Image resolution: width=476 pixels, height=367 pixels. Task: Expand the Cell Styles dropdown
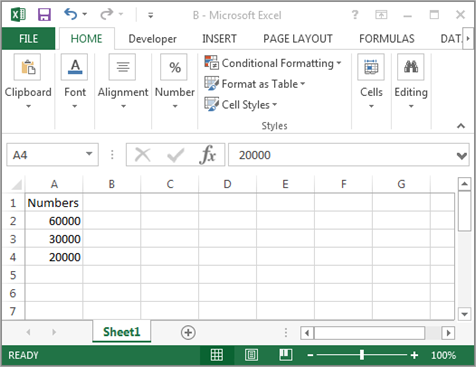pyautogui.click(x=275, y=104)
